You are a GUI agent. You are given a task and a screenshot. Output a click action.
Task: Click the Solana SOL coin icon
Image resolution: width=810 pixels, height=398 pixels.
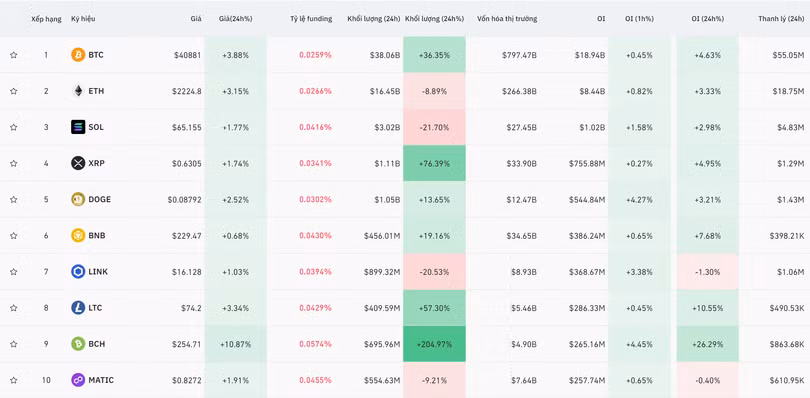[x=78, y=127]
